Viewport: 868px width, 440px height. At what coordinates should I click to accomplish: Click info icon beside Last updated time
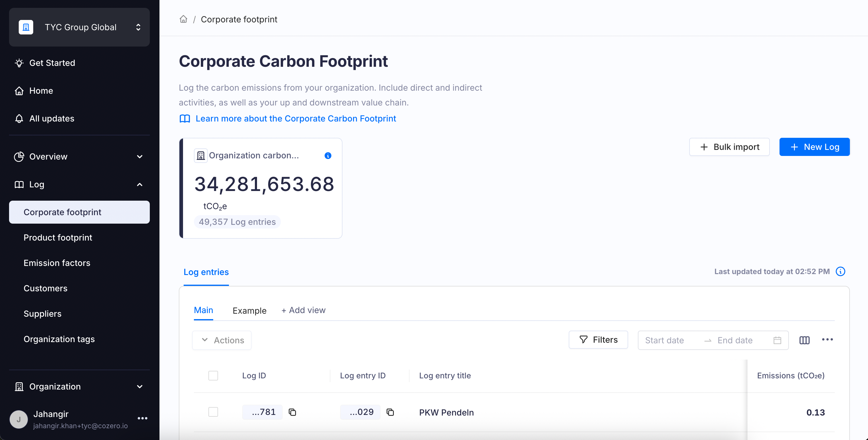[841, 271]
